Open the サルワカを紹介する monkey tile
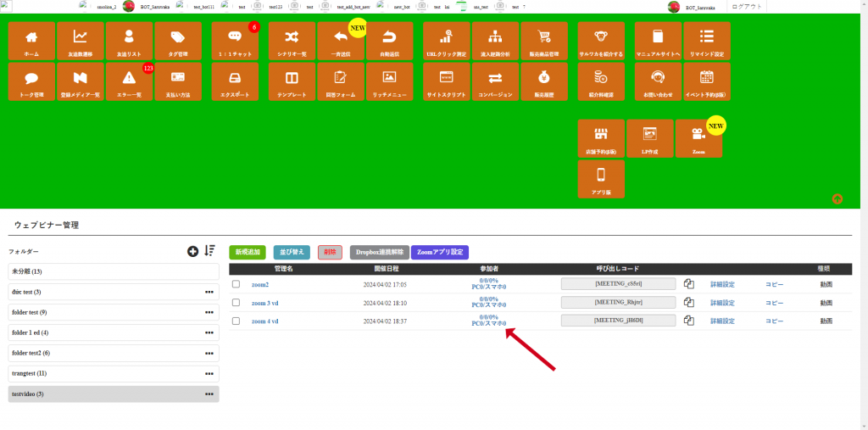The height and width of the screenshot is (430, 868). [601, 41]
